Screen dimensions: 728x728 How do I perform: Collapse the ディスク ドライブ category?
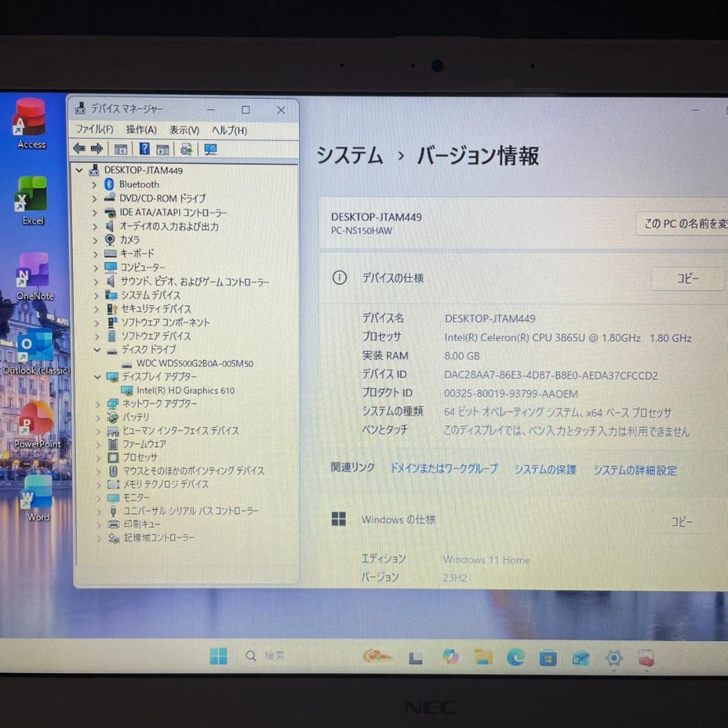click(x=98, y=350)
